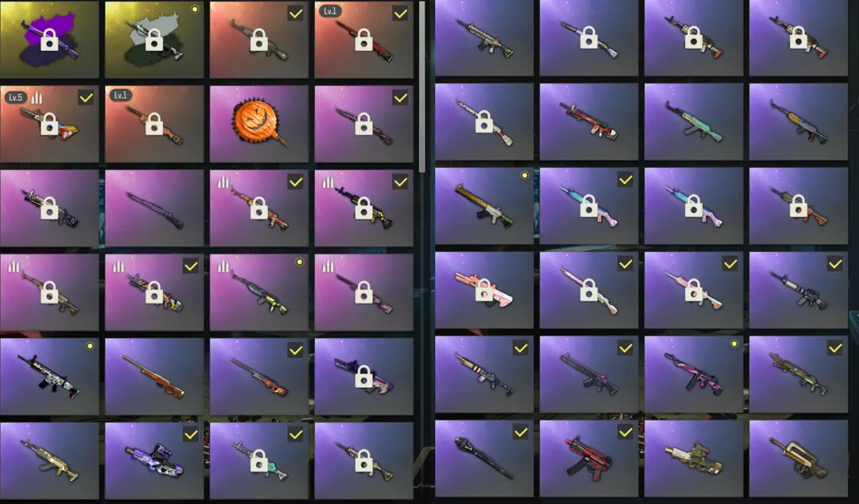Click the Lv.5 level badge
Image resolution: width=859 pixels, height=504 pixels.
click(x=15, y=98)
